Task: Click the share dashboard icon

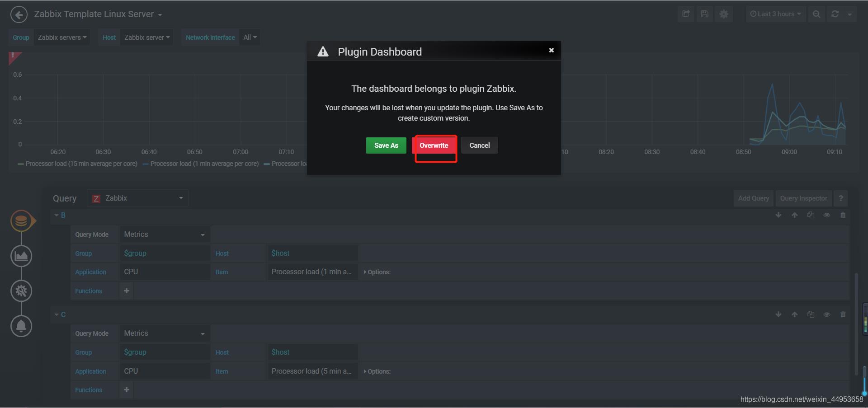Action: [686, 14]
